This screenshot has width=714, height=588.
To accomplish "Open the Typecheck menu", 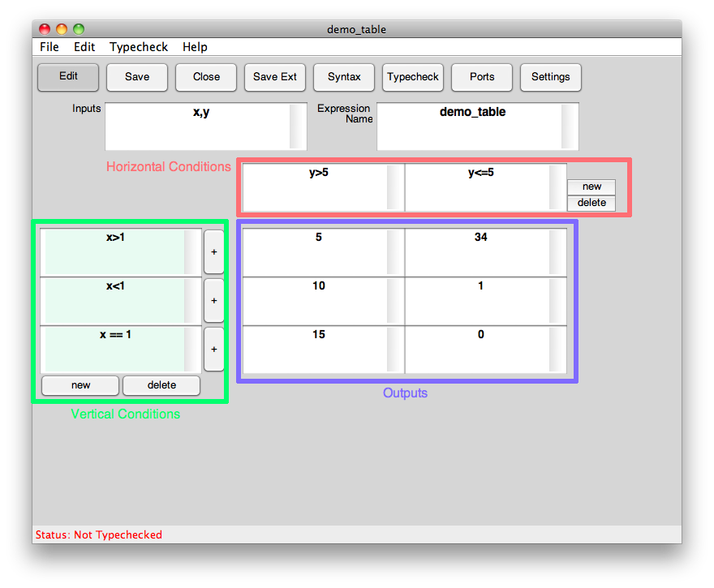I will (139, 47).
